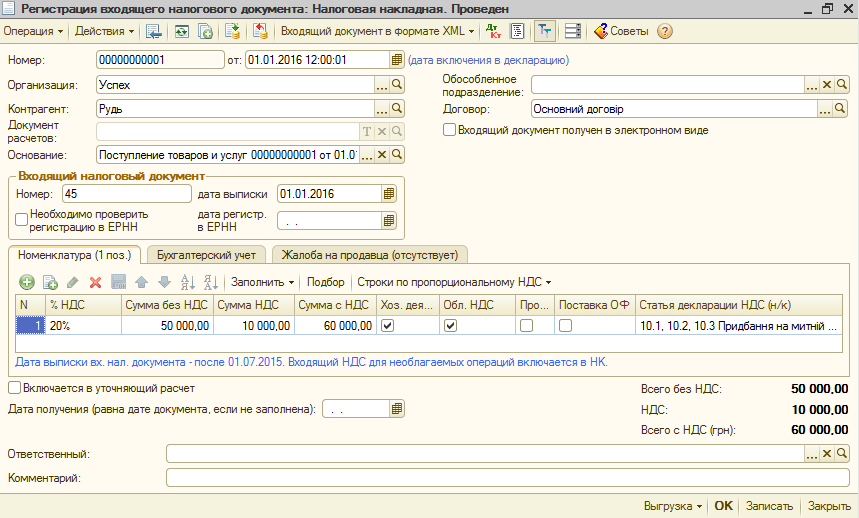
Task: Click search icon next to Контрагент field
Action: [x=396, y=108]
